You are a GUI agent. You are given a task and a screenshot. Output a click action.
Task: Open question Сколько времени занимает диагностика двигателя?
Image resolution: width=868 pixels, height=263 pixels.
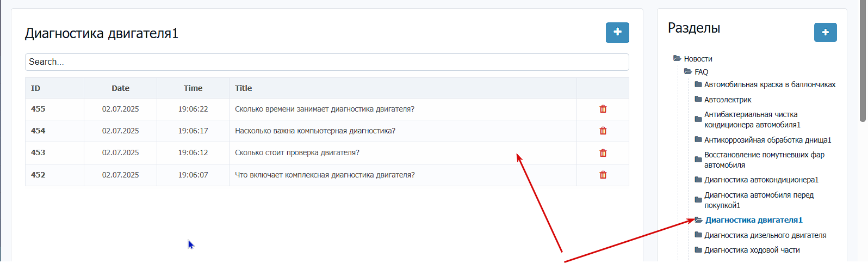coord(325,109)
